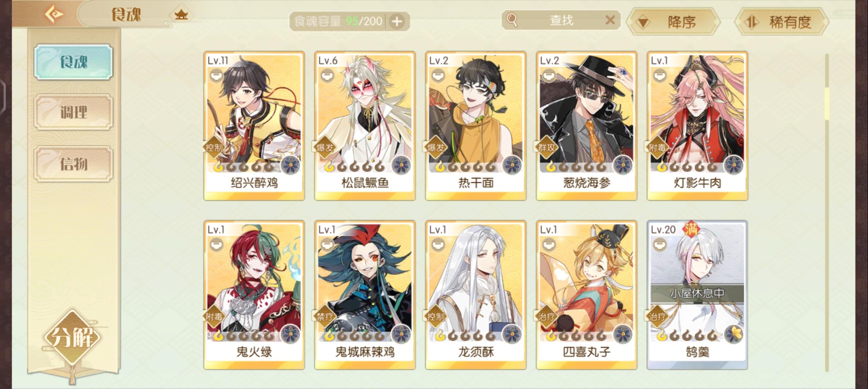
Task: Open the 信物 tab
Action: click(x=74, y=164)
